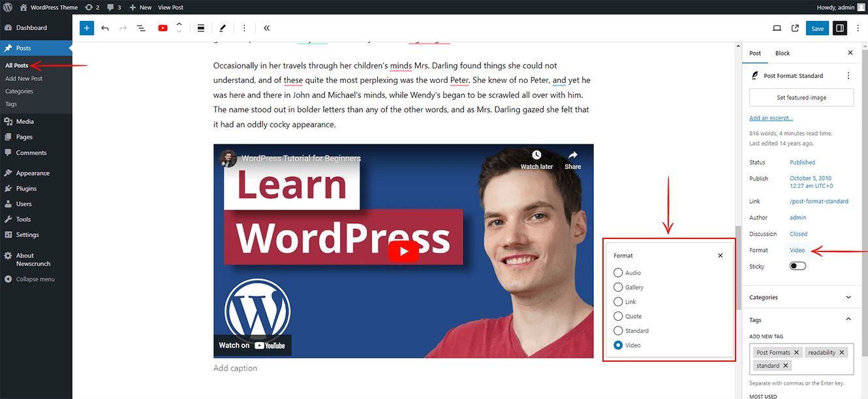The width and height of the screenshot is (868, 399).
Task: Move the YouTube block down
Action: click(x=179, y=32)
